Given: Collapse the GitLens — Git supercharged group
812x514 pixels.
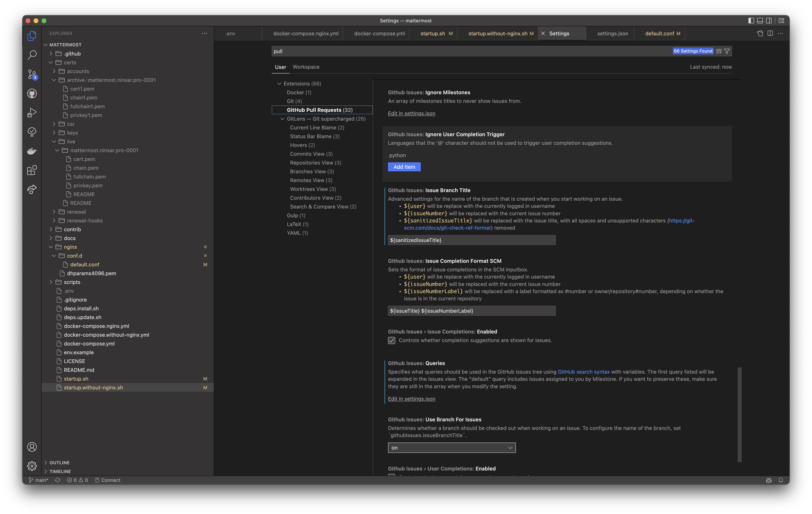Looking at the screenshot, I should tap(283, 119).
